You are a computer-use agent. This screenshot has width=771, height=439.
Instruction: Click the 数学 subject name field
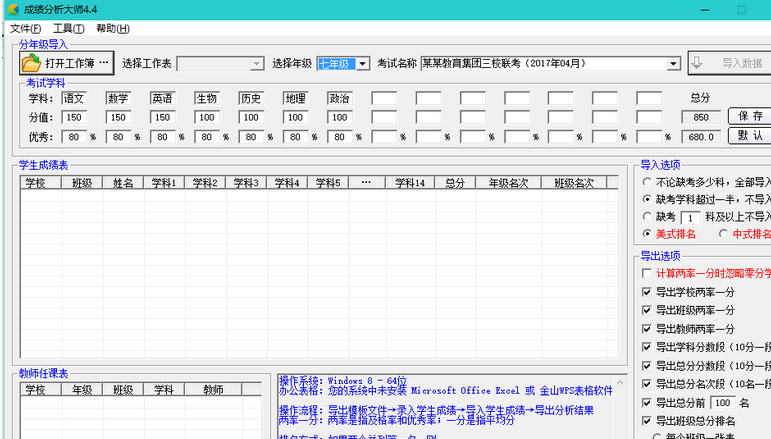pos(119,98)
